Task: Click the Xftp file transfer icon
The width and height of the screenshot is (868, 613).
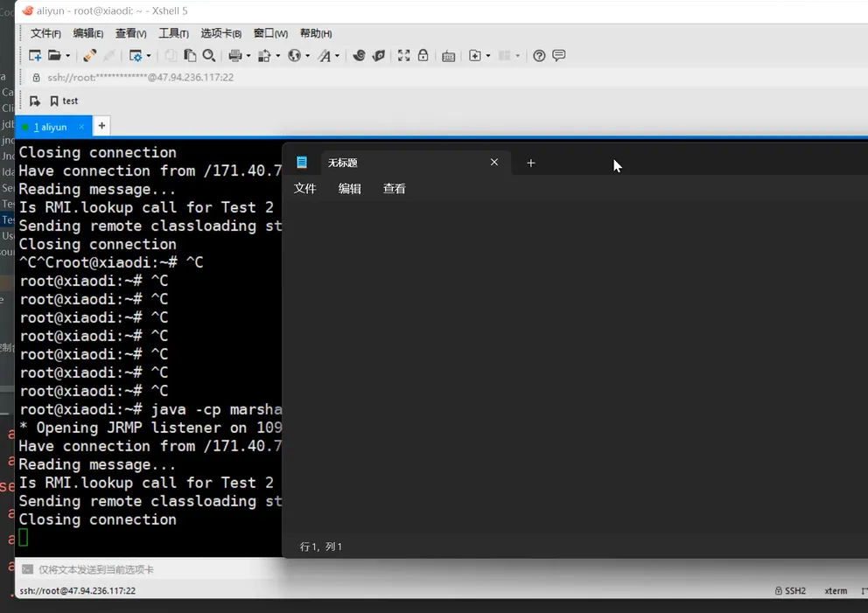Action: [x=378, y=55]
